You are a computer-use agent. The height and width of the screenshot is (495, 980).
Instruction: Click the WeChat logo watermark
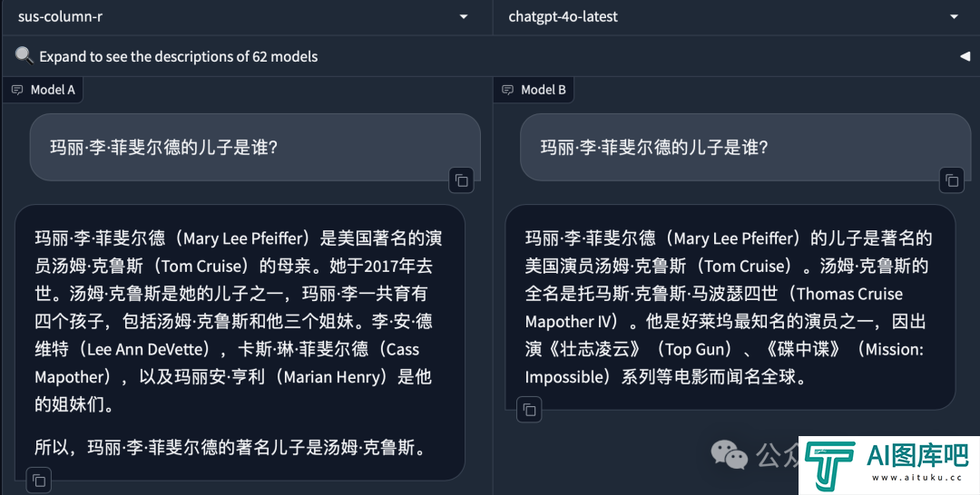click(x=730, y=454)
